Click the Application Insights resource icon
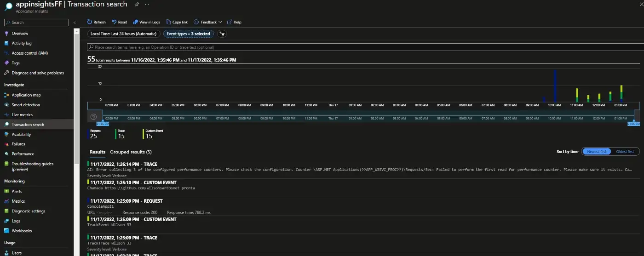 coord(9,6)
